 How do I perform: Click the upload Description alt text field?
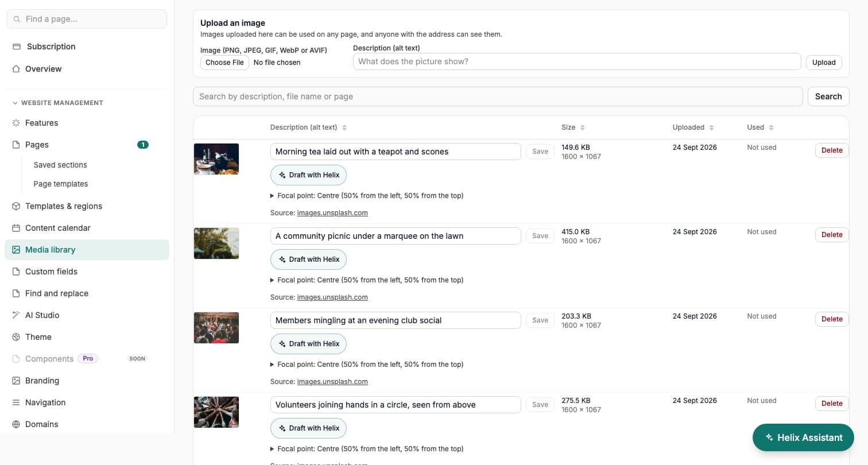pyautogui.click(x=577, y=61)
